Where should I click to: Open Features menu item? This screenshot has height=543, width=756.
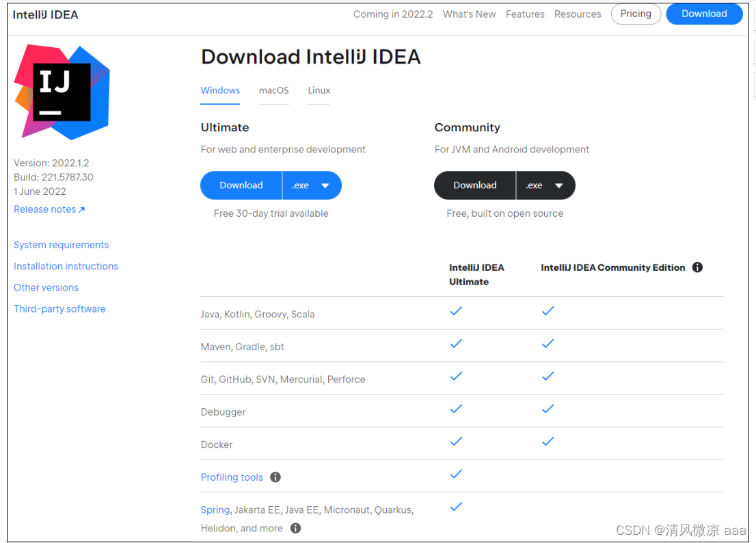pos(525,14)
